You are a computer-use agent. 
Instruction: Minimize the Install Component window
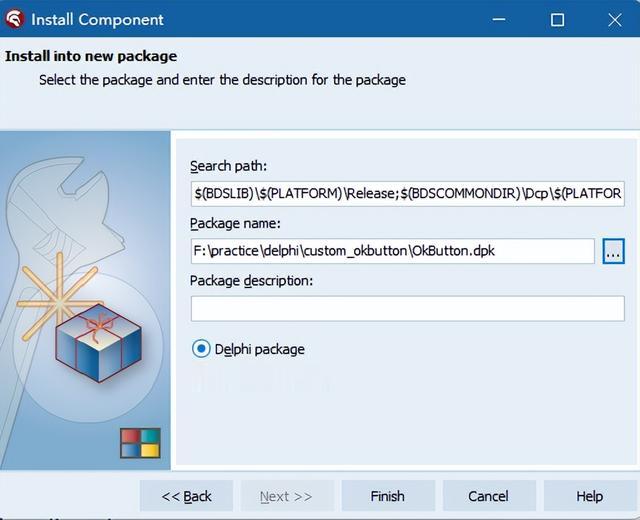(x=499, y=19)
